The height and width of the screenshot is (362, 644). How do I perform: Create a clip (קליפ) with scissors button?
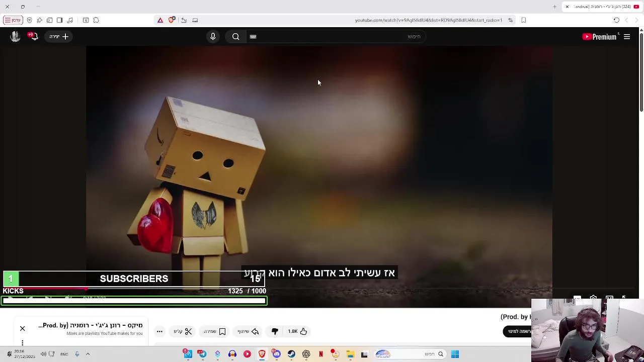click(x=183, y=331)
